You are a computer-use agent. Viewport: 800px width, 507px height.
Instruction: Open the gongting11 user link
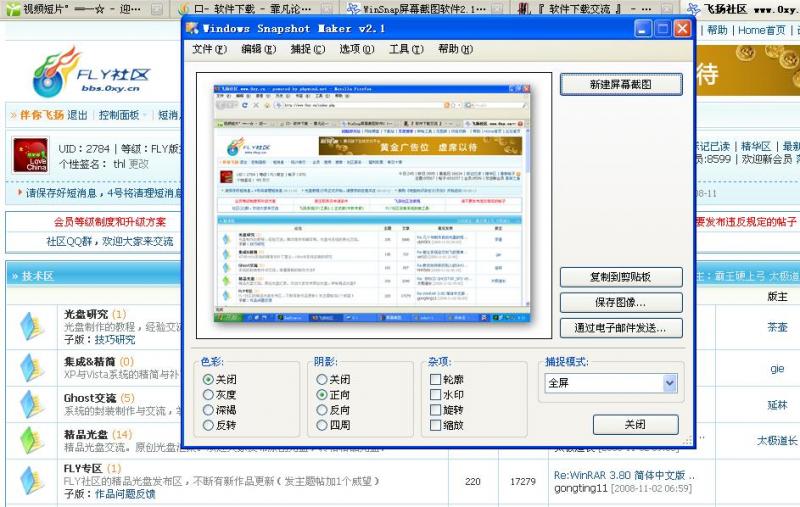tap(581, 489)
